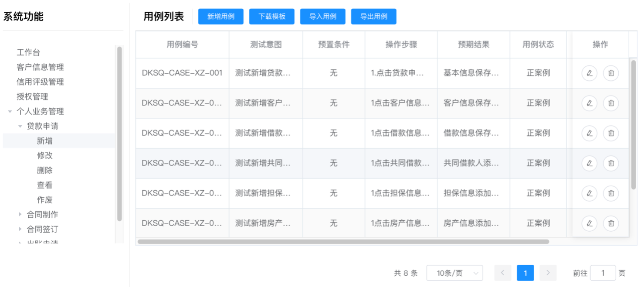Edit the 测试新增房产 test case row

(589, 223)
